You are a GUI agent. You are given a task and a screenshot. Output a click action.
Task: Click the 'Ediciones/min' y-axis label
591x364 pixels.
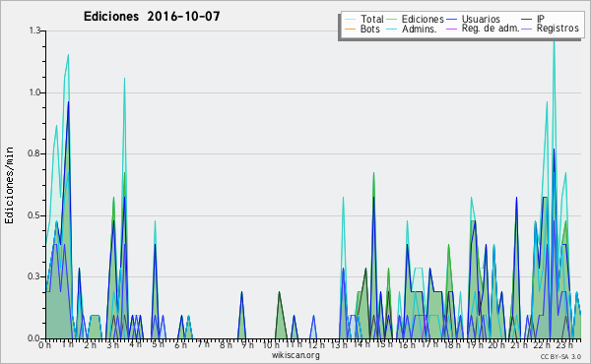click(9, 185)
